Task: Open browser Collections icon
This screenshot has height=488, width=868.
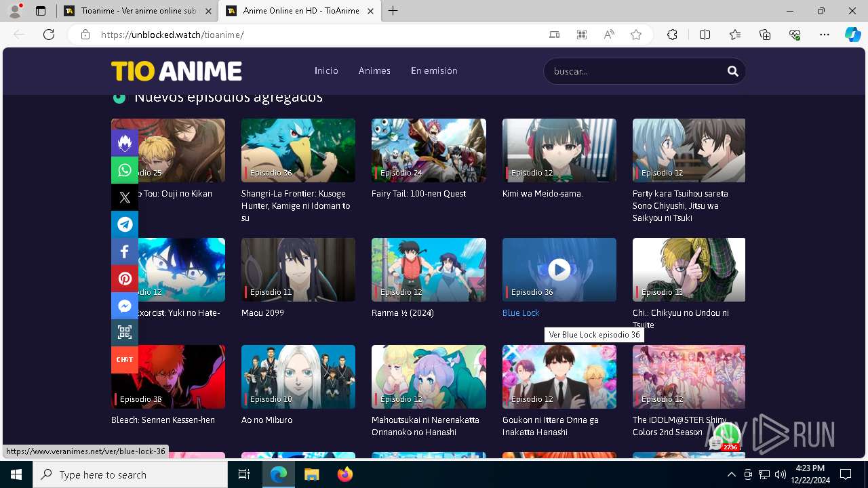Action: [x=765, y=35]
